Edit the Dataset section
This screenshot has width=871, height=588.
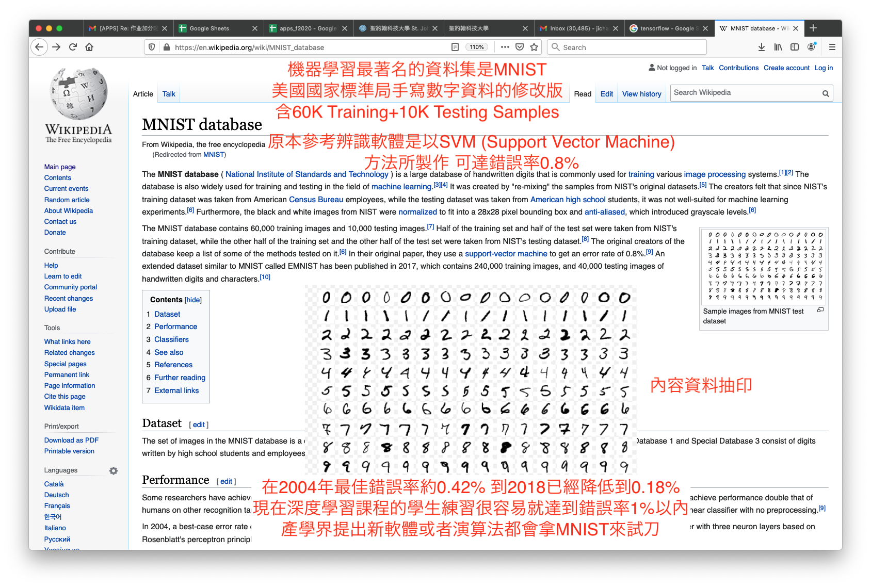click(199, 424)
